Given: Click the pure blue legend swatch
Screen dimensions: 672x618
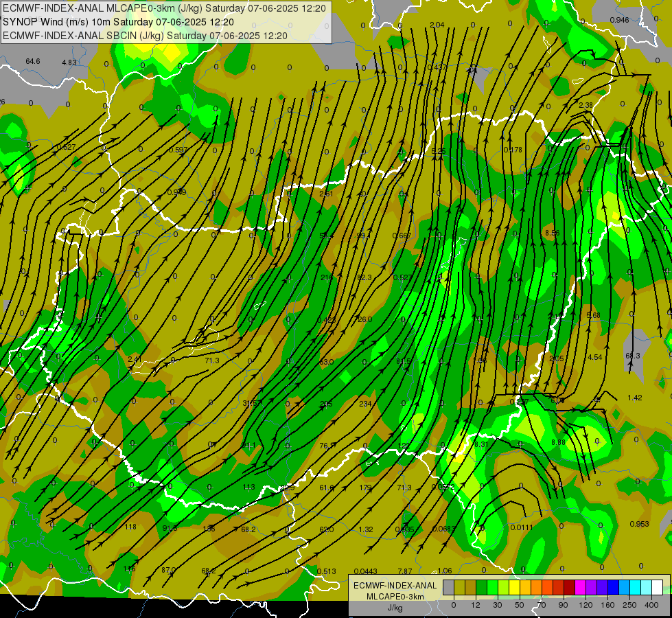Looking at the screenshot, I should click(614, 587).
